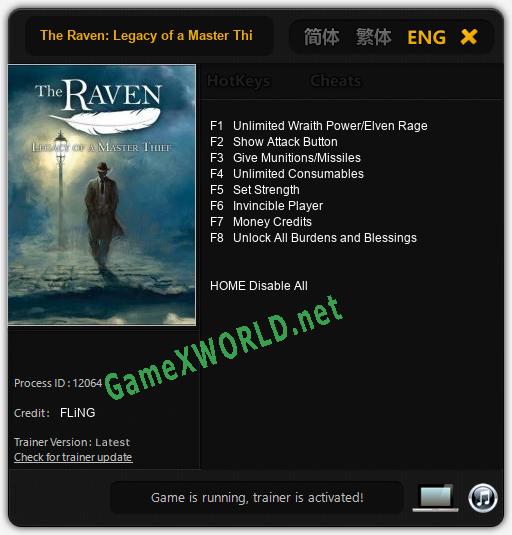
Task: Click the FLiNG credit name
Action: point(77,413)
